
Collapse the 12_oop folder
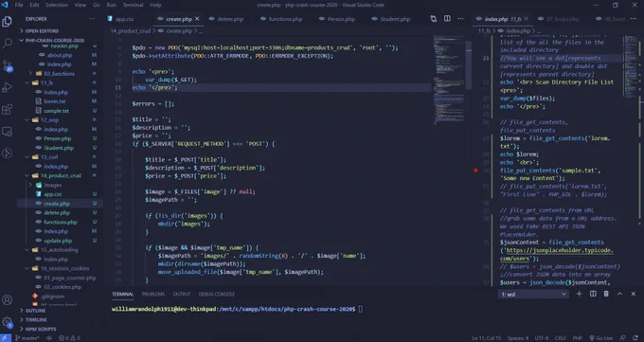click(49, 120)
